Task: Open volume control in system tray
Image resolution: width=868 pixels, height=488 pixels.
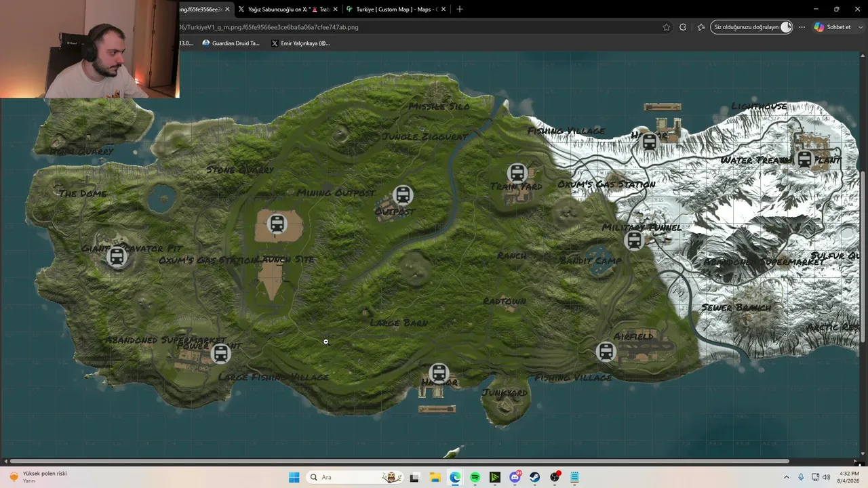Action: click(826, 477)
